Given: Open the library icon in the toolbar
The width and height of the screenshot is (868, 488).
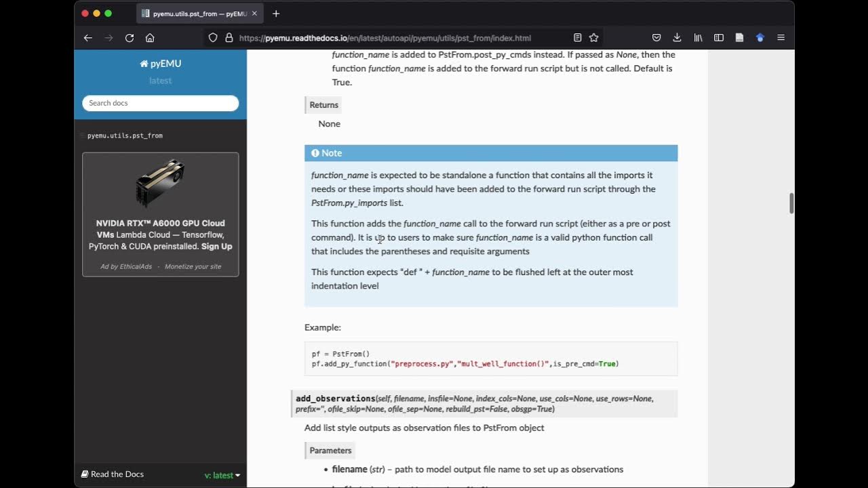Looking at the screenshot, I should coord(698,38).
